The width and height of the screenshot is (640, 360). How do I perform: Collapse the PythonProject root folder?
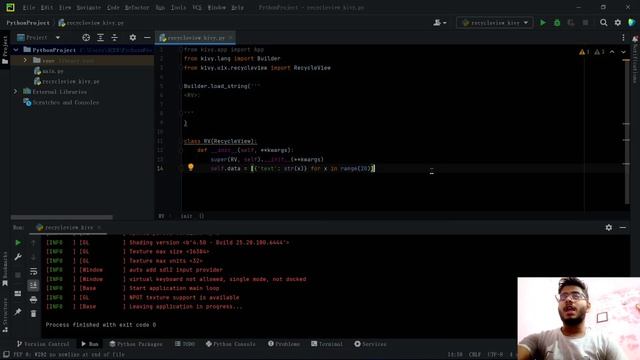(16, 50)
